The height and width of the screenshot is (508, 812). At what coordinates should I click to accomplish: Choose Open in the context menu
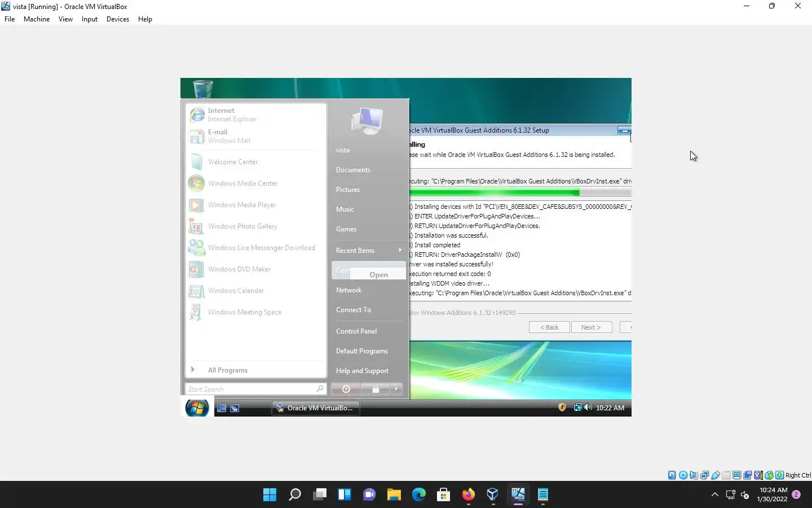[378, 275]
